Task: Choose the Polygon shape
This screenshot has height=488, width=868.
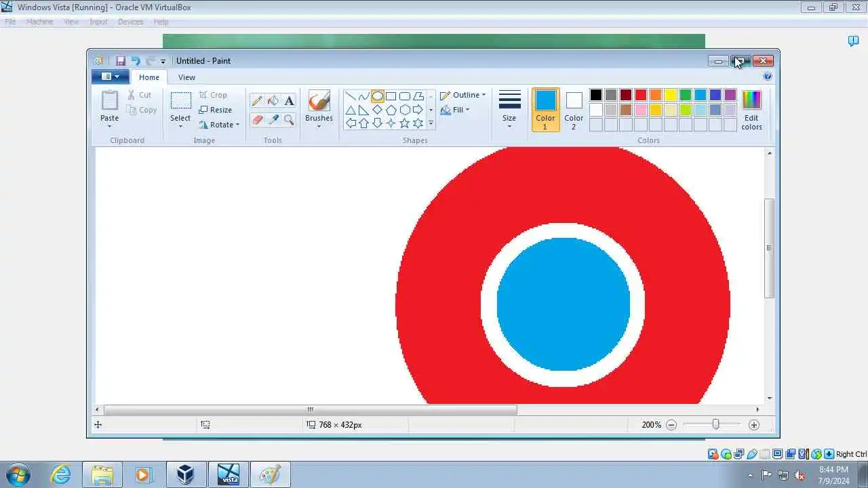Action: (x=418, y=96)
